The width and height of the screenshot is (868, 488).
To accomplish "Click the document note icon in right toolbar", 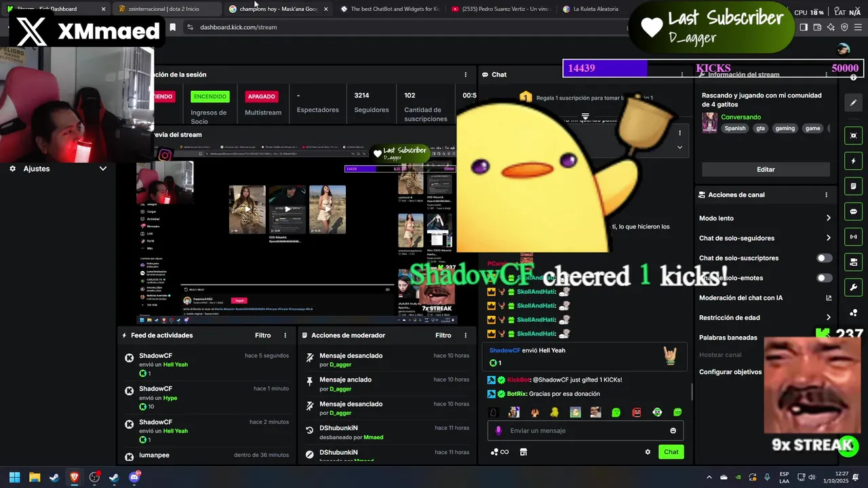I will 853,186.
